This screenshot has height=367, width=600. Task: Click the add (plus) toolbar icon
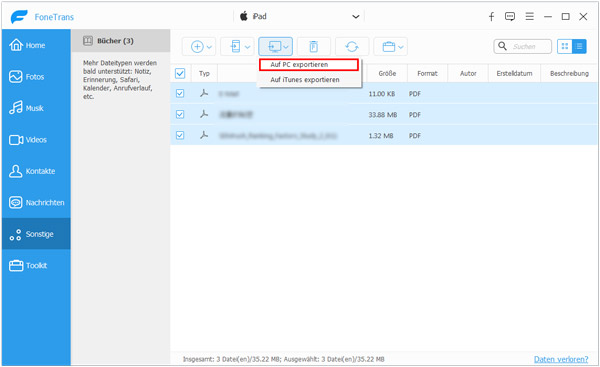(197, 47)
